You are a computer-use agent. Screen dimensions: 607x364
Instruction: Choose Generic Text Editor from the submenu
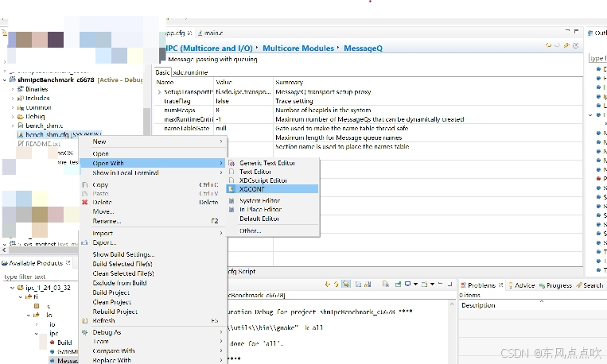pos(267,163)
